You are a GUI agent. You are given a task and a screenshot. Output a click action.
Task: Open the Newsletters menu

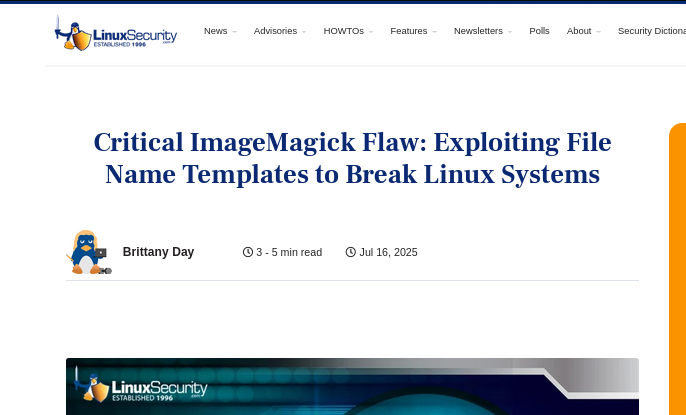(x=478, y=31)
